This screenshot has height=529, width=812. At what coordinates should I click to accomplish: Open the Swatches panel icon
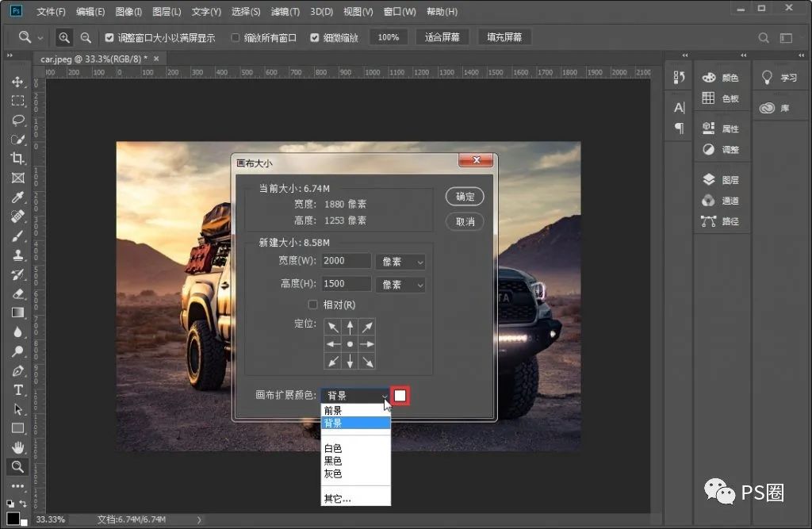pyautogui.click(x=708, y=98)
